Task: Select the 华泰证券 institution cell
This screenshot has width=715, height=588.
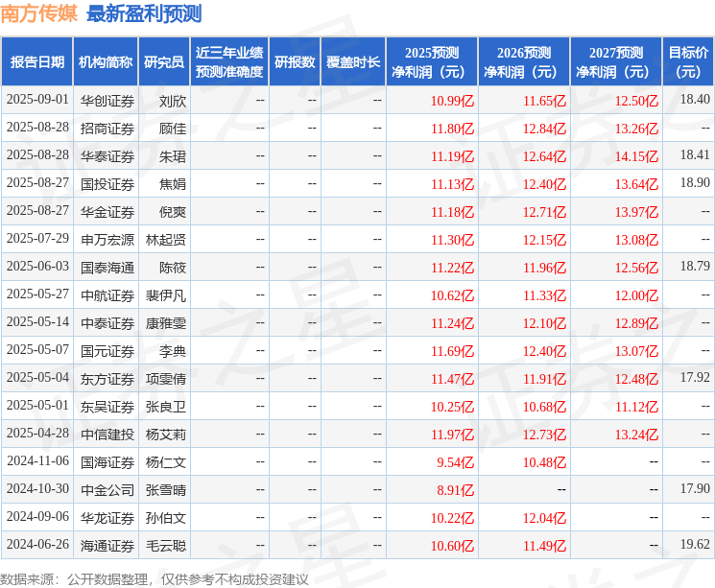Action: tap(107, 156)
